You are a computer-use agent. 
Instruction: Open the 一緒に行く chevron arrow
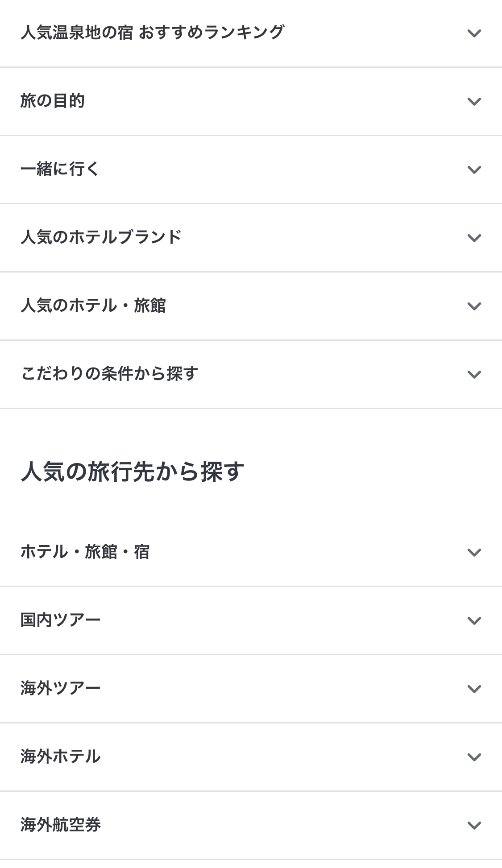(x=474, y=169)
